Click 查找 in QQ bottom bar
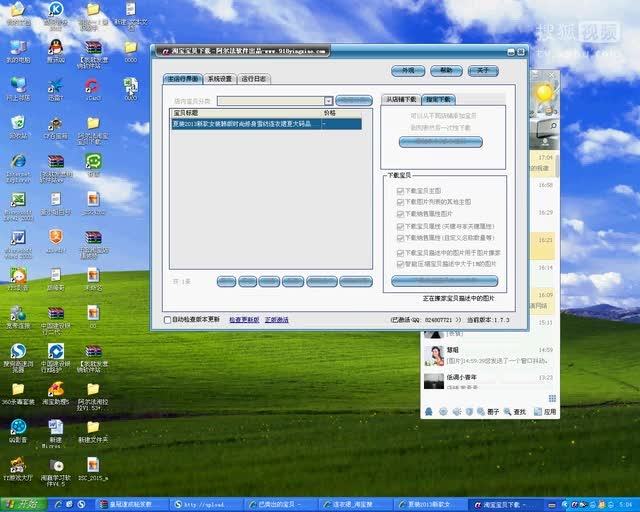This screenshot has width=640, height=512. pyautogui.click(x=514, y=412)
